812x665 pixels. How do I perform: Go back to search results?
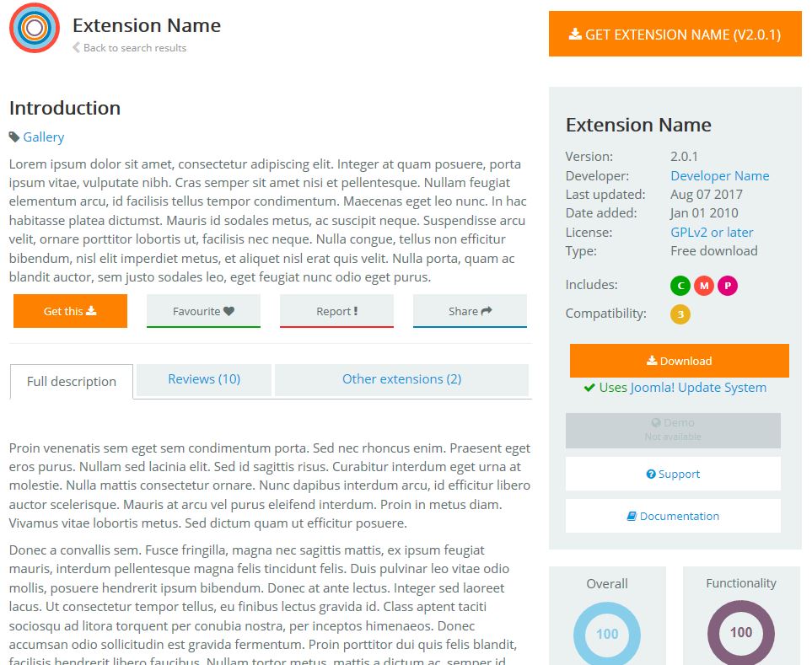pos(134,48)
